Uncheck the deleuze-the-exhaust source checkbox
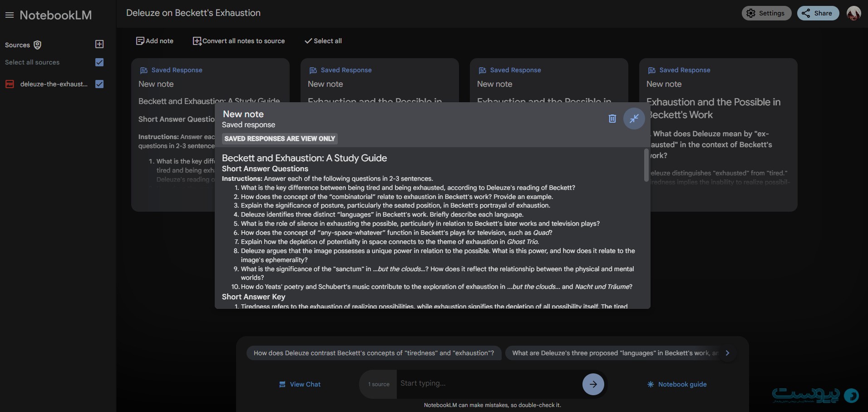The image size is (868, 412). 100,84
